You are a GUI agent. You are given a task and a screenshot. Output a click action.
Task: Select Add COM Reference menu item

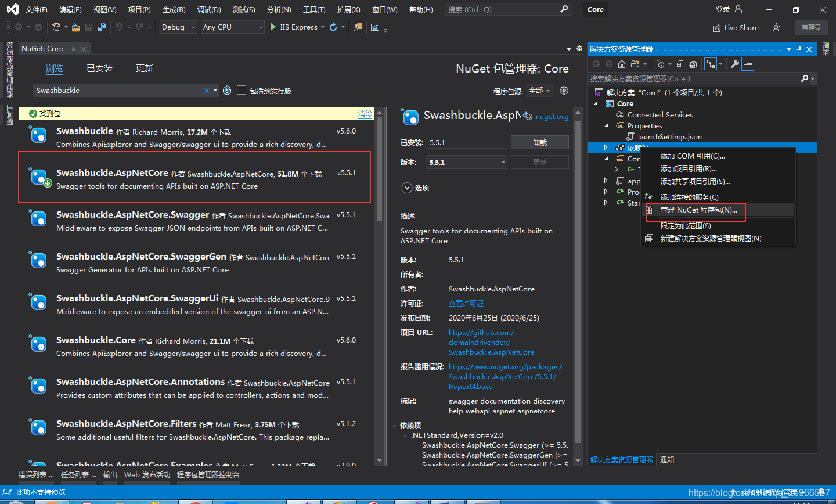click(x=719, y=156)
